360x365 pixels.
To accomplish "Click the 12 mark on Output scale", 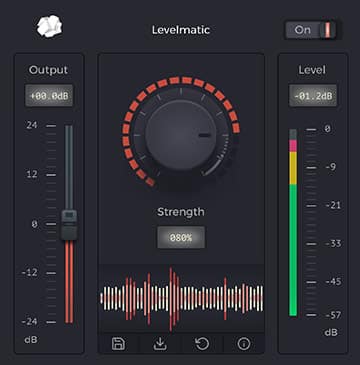I will (32, 174).
